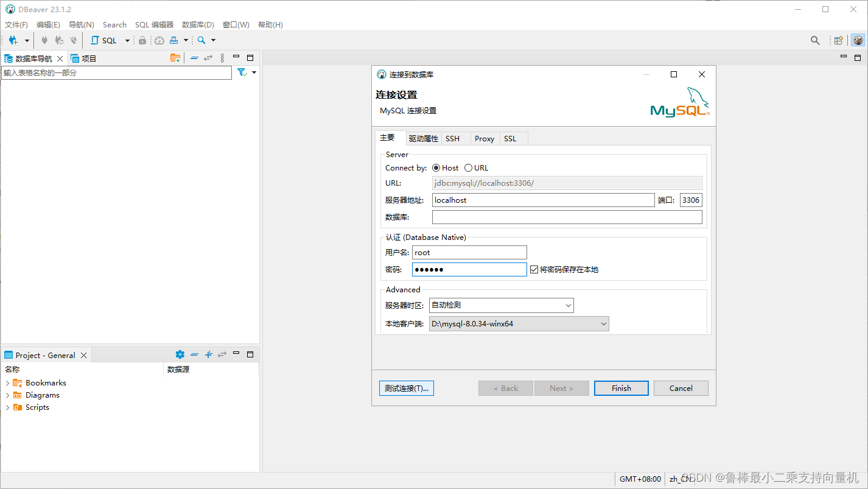The image size is (868, 489).
Task: Click the blue search magnifier toolbar icon
Action: coord(201,40)
